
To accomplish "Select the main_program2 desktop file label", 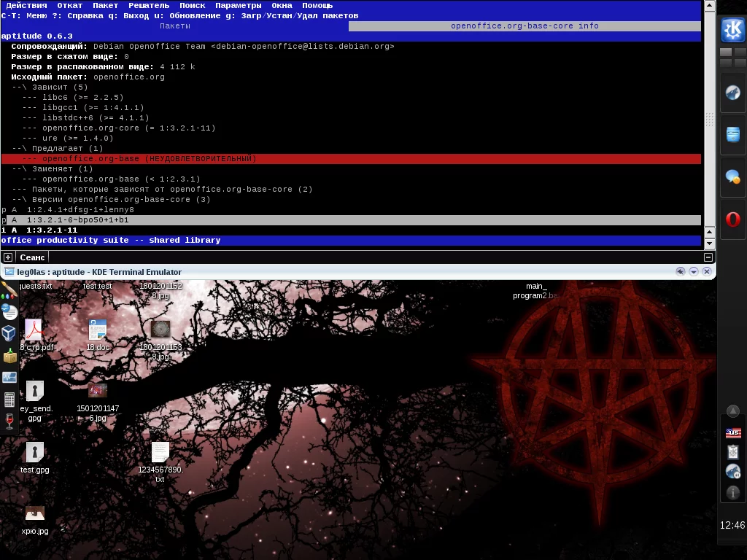I will point(535,291).
